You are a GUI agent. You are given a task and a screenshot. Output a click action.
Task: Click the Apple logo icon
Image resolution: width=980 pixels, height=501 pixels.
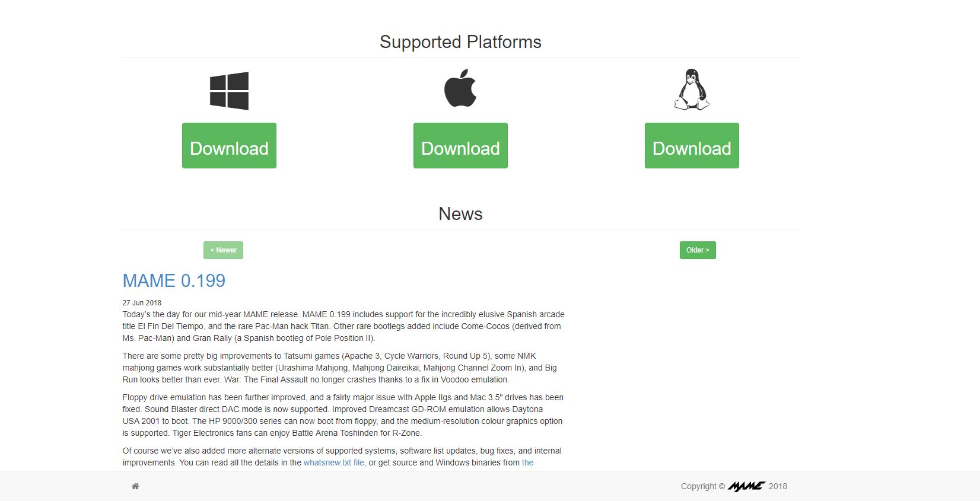(460, 88)
